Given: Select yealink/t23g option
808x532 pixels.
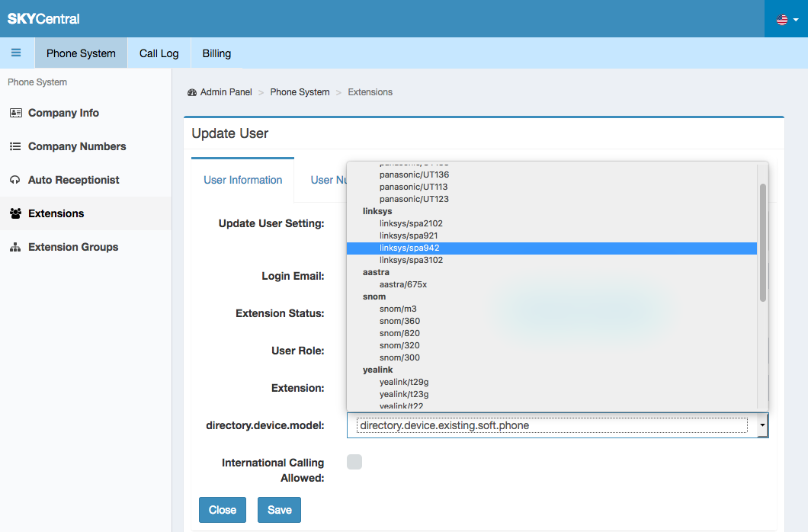Looking at the screenshot, I should click(552, 394).
